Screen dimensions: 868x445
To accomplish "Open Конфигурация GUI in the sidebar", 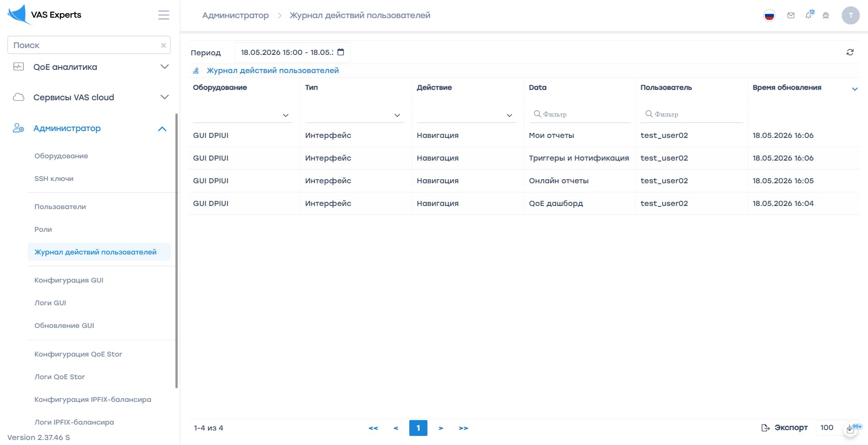I will coord(69,280).
